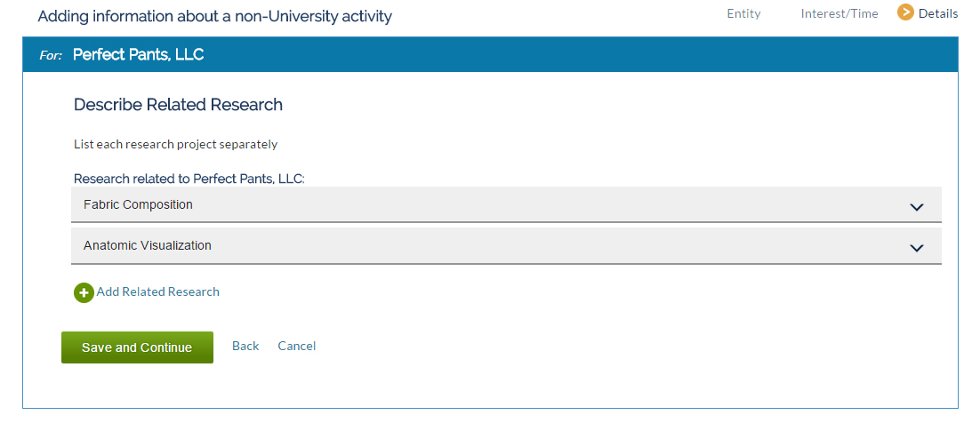Cancel the non-University activity form
The width and height of the screenshot is (980, 423).
[297, 347]
